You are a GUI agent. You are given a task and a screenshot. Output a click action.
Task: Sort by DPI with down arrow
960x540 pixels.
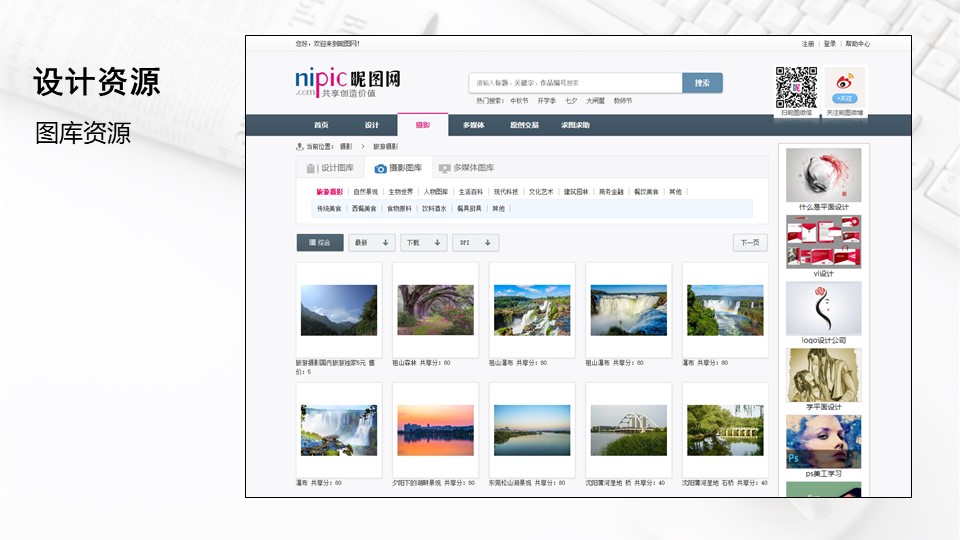(476, 242)
